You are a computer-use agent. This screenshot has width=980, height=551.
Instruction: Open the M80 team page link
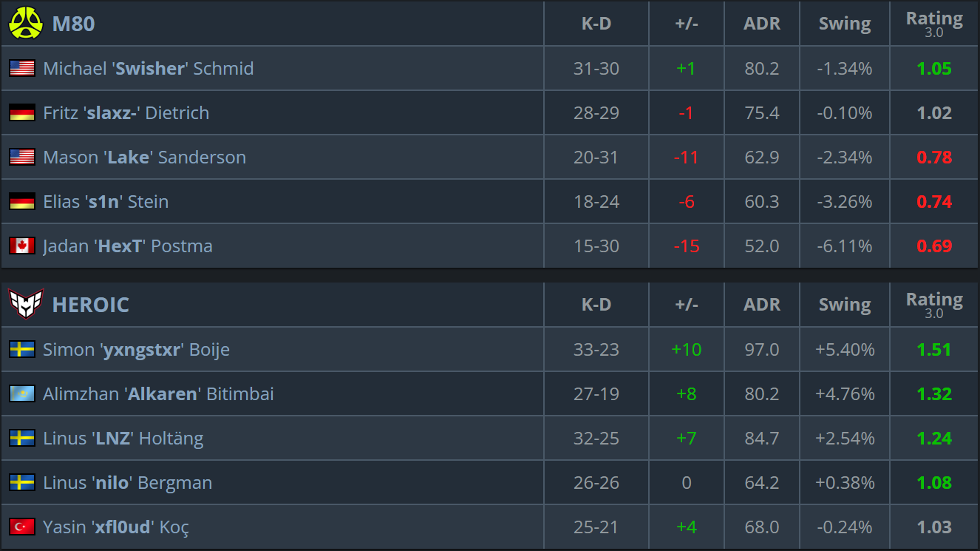click(x=73, y=24)
